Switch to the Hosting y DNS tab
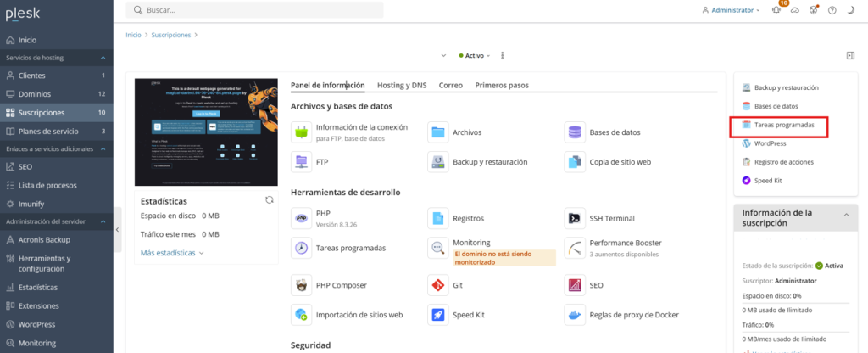Image resolution: width=868 pixels, height=353 pixels. coord(401,86)
